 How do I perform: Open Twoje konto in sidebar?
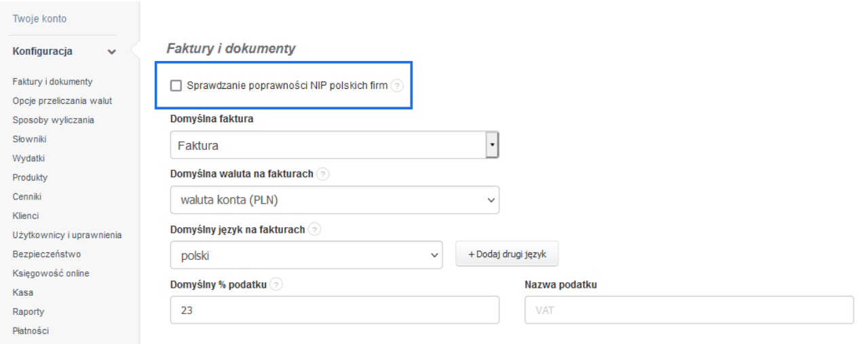click(39, 19)
